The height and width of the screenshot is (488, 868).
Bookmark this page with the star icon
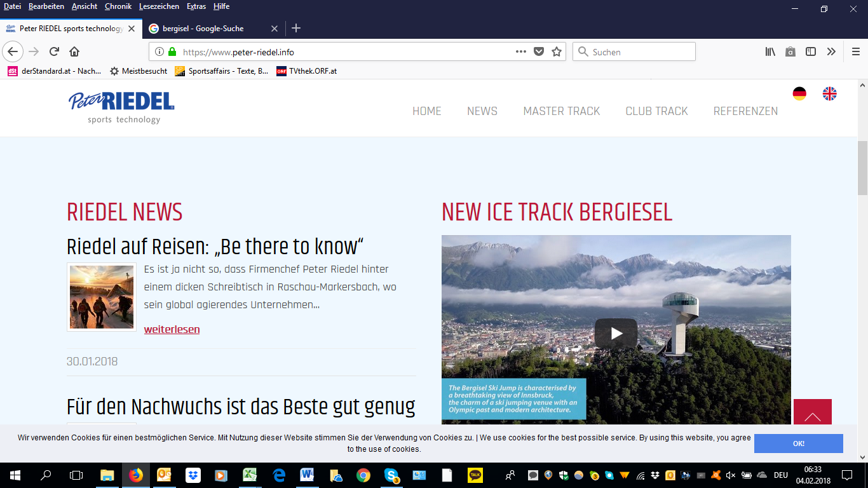[x=557, y=51]
